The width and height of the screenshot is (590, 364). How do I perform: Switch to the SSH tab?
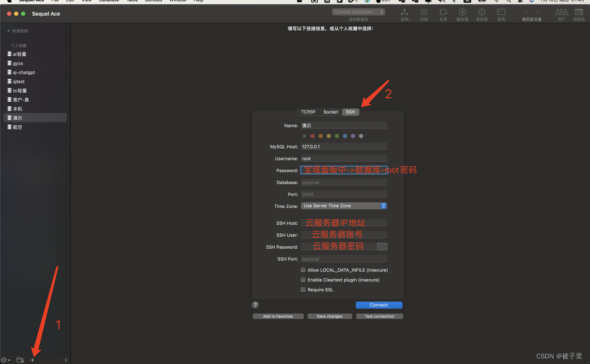pos(351,112)
